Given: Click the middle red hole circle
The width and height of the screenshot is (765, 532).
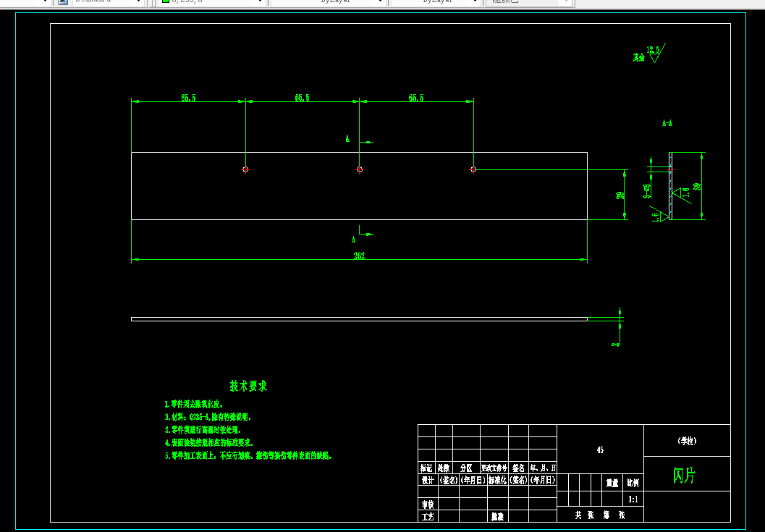Looking at the screenshot, I should coord(360,169).
